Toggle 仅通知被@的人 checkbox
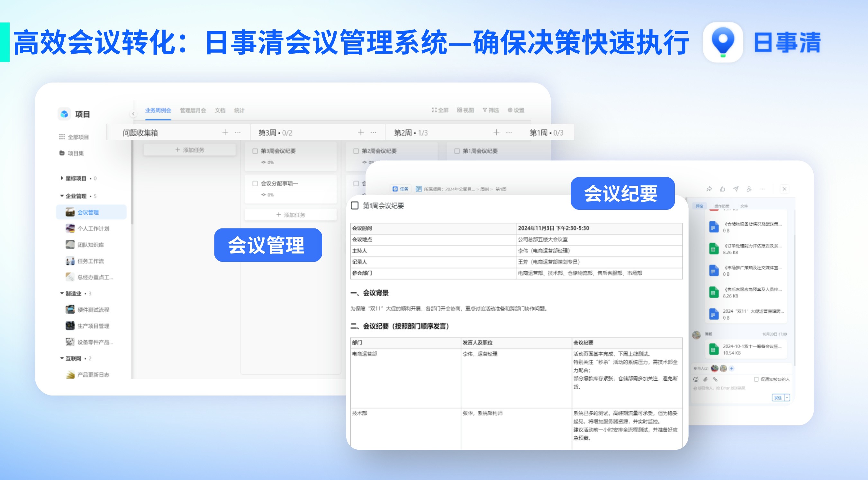The image size is (868, 480). point(756,379)
